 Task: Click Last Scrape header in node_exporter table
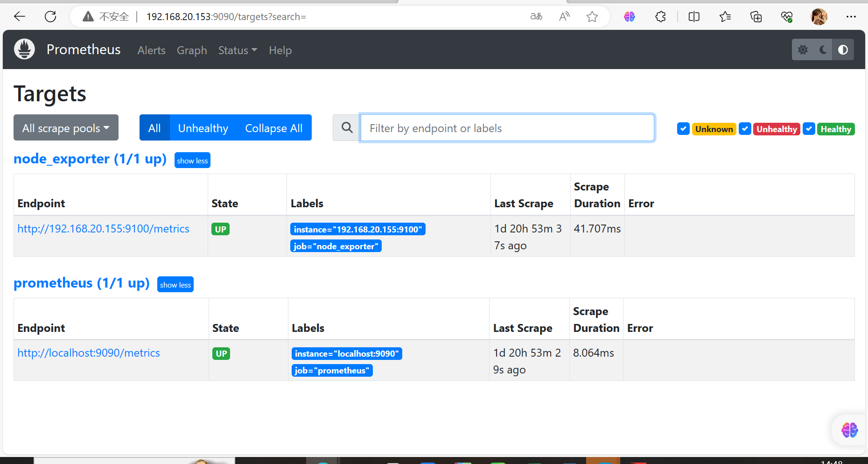pos(524,204)
